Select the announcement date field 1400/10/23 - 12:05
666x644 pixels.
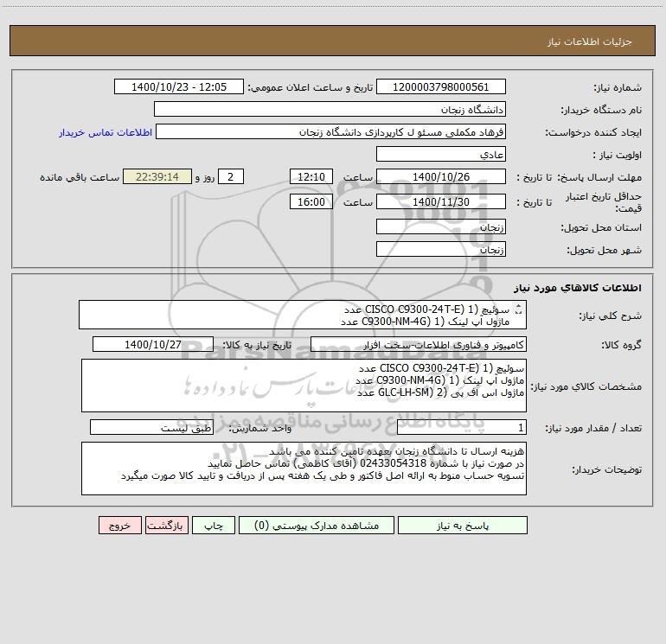[179, 87]
